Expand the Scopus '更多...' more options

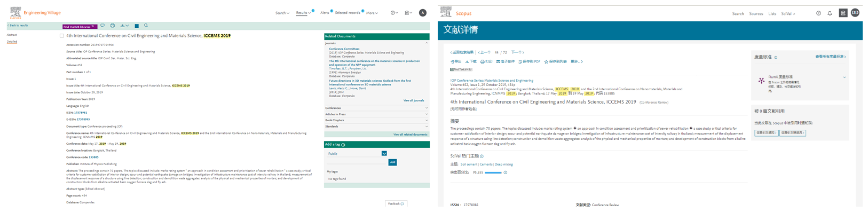pos(577,61)
